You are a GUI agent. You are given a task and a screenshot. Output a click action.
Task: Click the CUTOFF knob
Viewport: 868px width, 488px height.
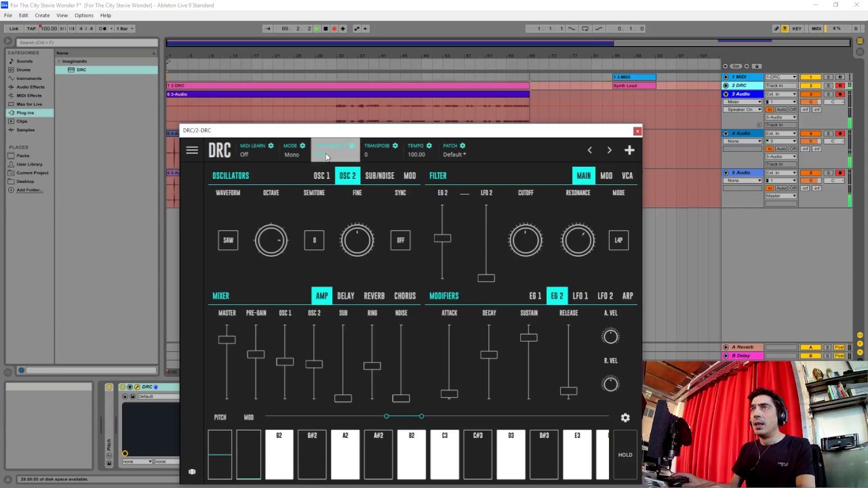(526, 241)
